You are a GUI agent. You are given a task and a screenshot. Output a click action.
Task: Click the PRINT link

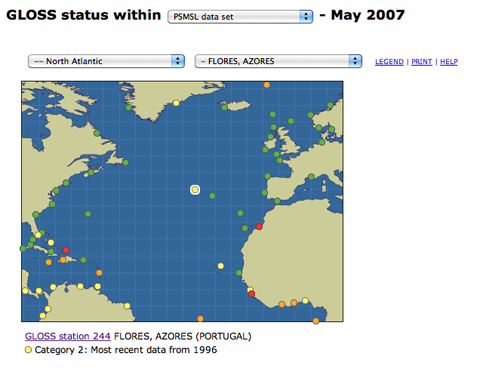(x=421, y=62)
